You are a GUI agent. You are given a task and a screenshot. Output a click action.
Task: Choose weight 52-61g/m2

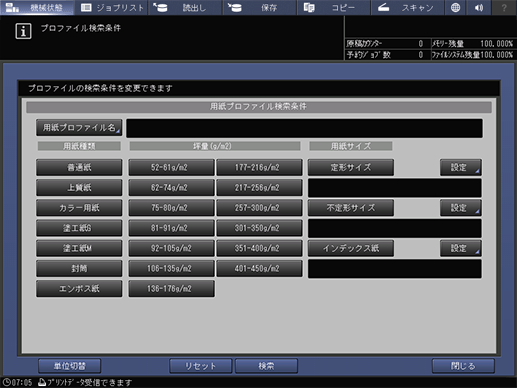[x=171, y=167]
